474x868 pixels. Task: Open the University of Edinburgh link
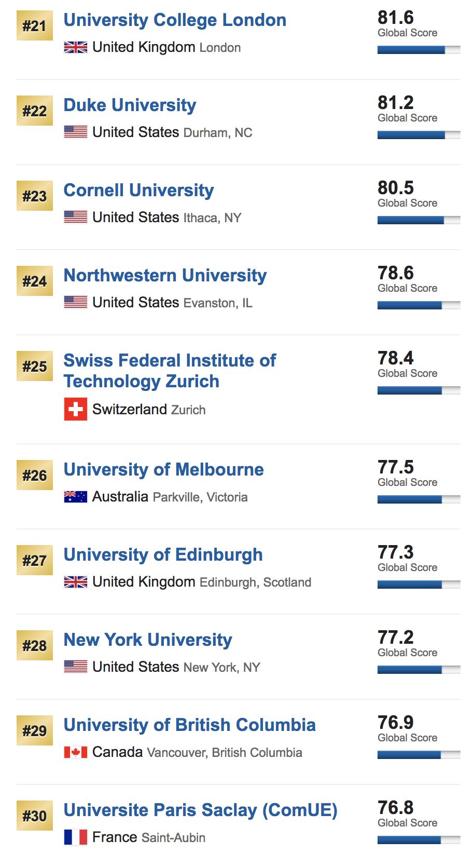pos(163,555)
